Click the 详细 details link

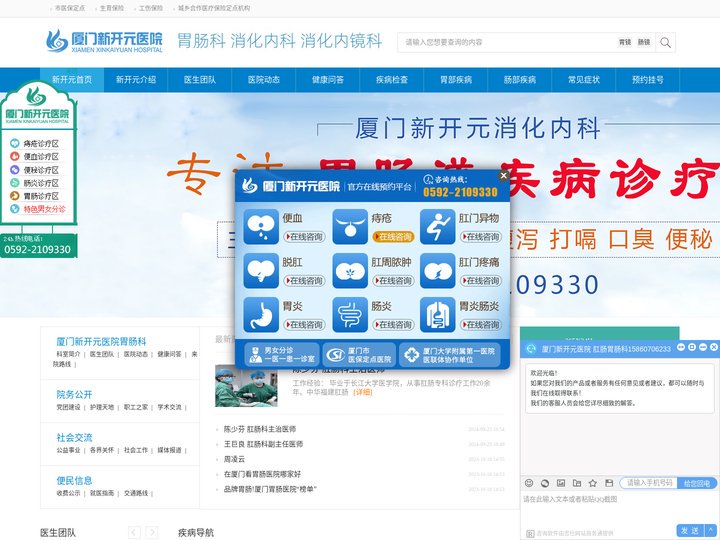tap(363, 392)
